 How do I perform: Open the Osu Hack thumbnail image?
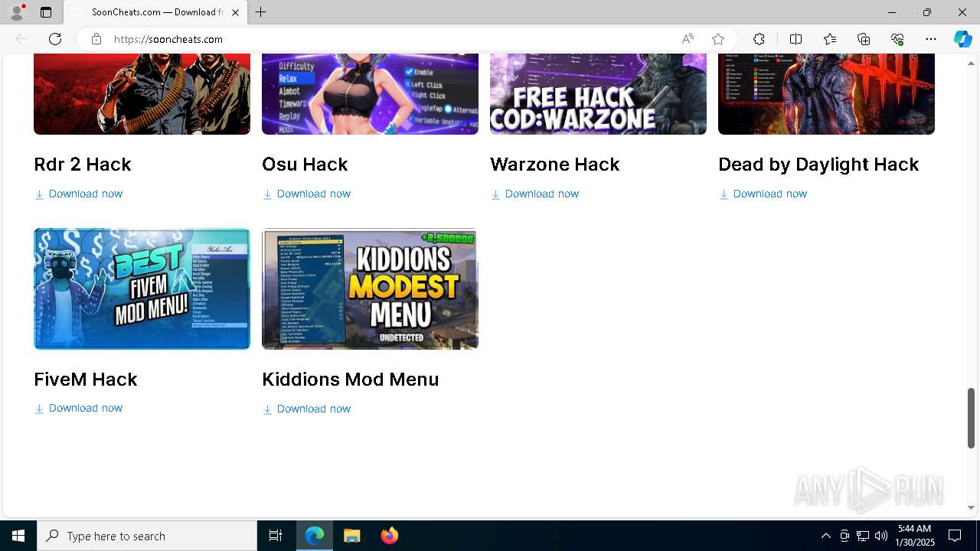[x=370, y=94]
